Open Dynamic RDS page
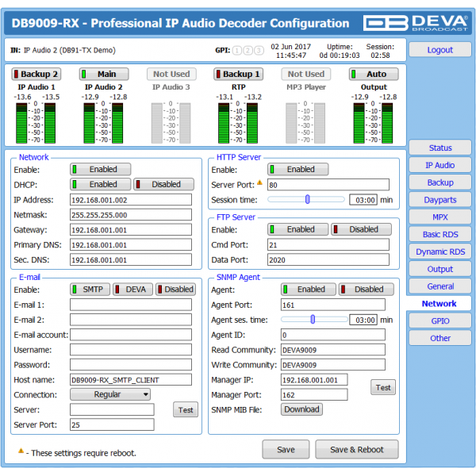Viewport: 476px width, 476px height. 440,251
